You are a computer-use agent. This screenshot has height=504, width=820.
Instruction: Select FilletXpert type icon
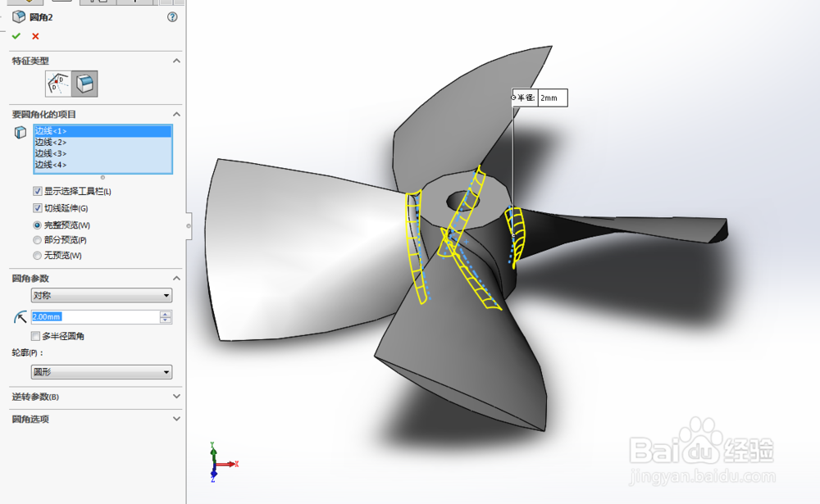(84, 84)
